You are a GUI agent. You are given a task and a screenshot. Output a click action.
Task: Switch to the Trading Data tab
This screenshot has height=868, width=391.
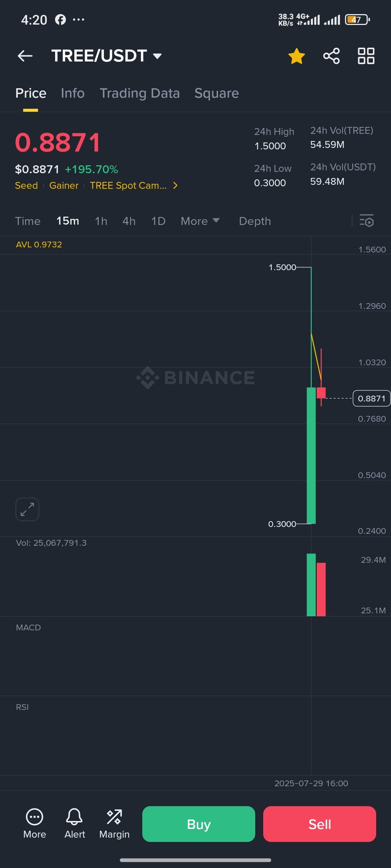coord(140,93)
